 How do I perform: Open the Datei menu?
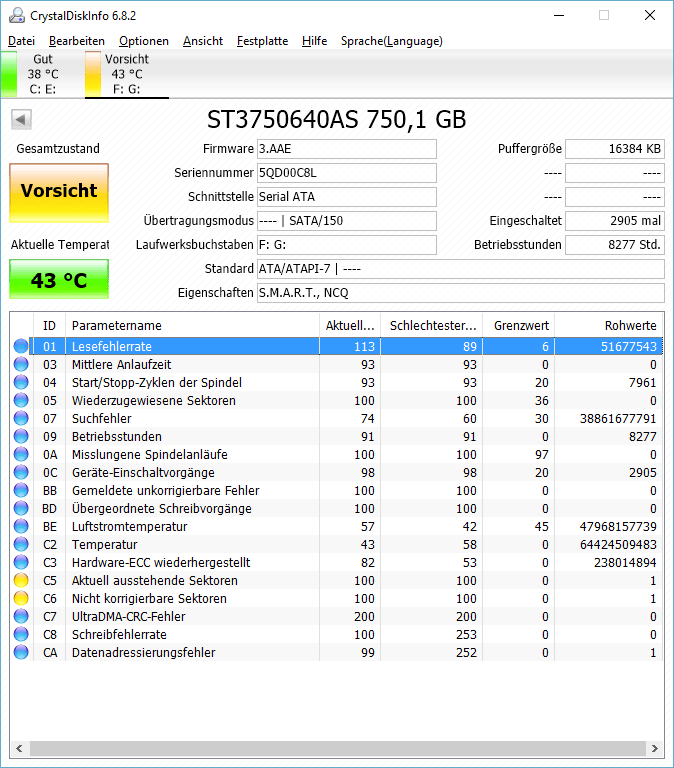pos(22,41)
